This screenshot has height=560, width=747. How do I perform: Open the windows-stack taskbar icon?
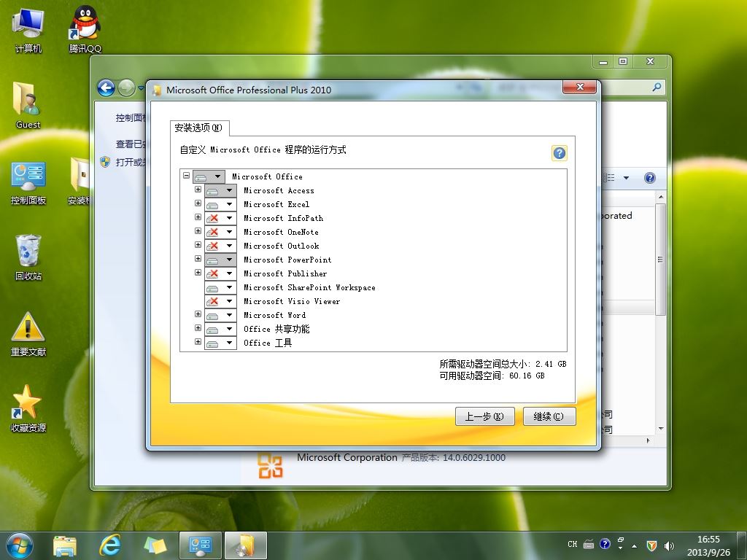coord(155,546)
